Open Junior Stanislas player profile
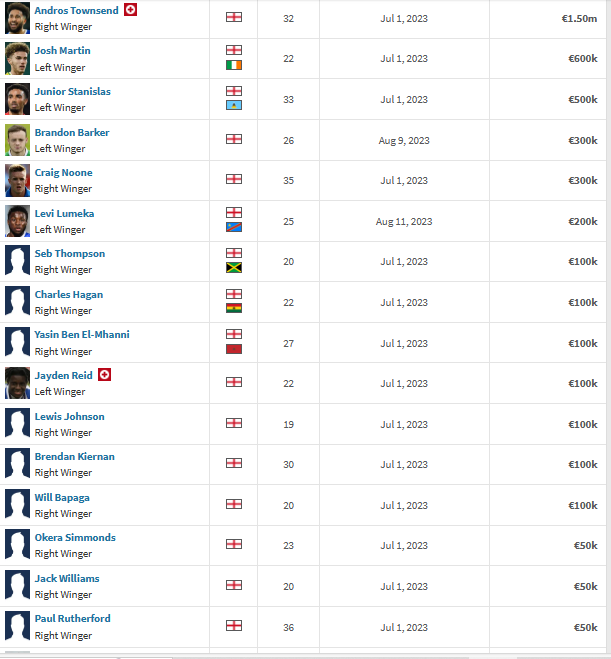The width and height of the screenshot is (611, 659). [72, 92]
